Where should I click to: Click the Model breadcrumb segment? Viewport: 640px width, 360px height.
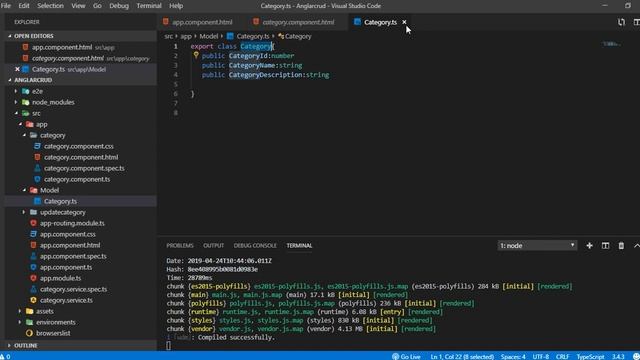pyautogui.click(x=209, y=36)
